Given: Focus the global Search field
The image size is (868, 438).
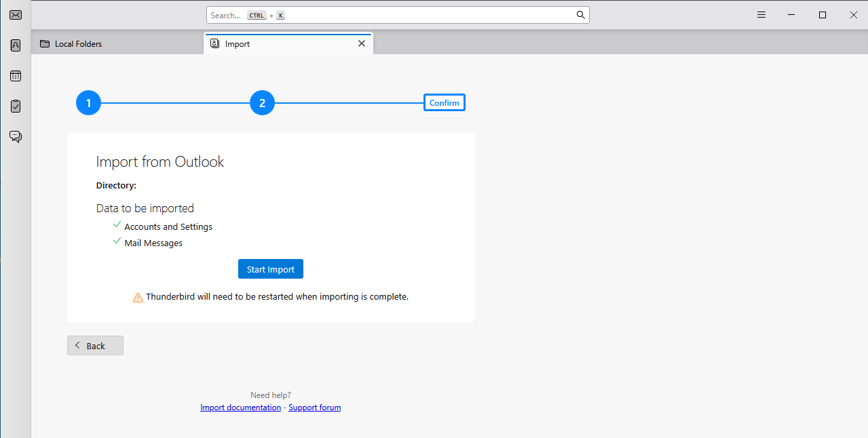Looking at the screenshot, I should (x=398, y=15).
